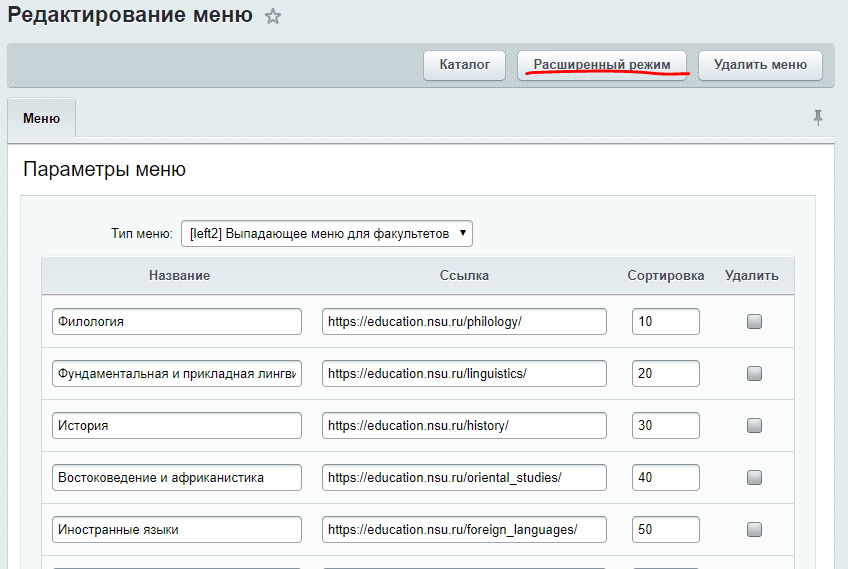Check delete box for История row
This screenshot has width=848, height=569.
[x=754, y=425]
